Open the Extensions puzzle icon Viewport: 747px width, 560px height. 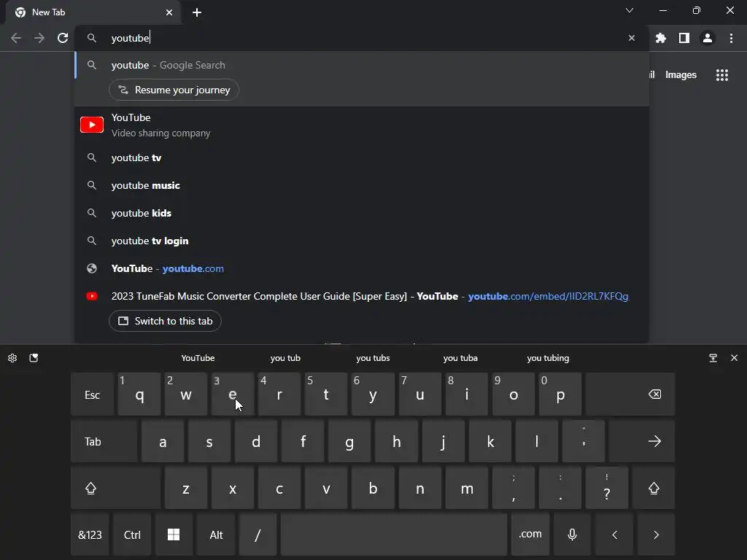coord(661,38)
